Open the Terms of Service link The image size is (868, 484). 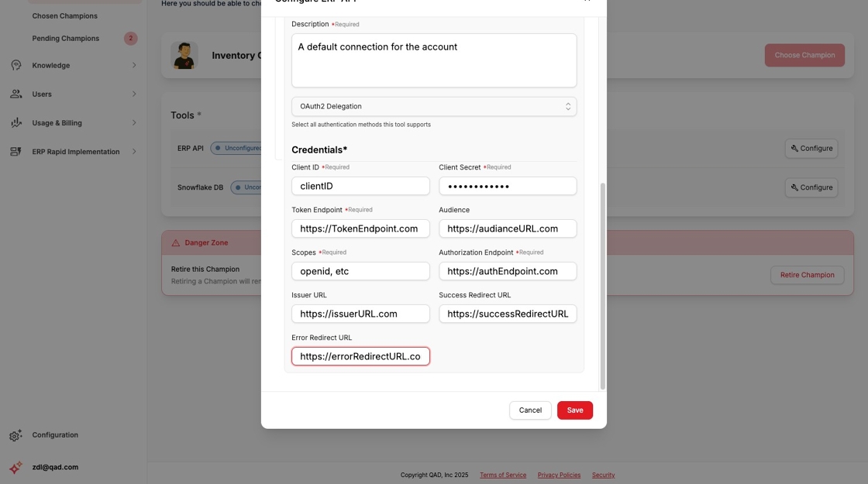click(503, 475)
